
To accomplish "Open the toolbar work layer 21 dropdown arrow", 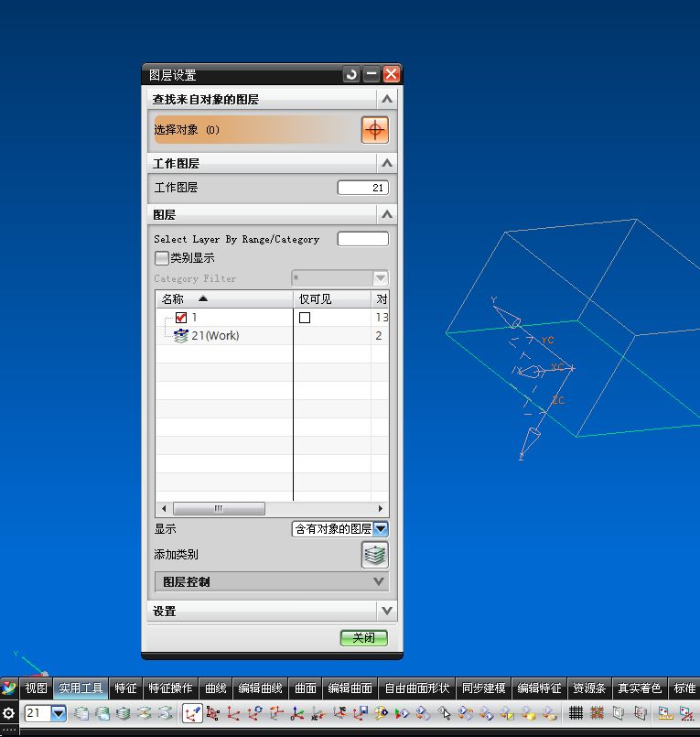I will tap(59, 713).
